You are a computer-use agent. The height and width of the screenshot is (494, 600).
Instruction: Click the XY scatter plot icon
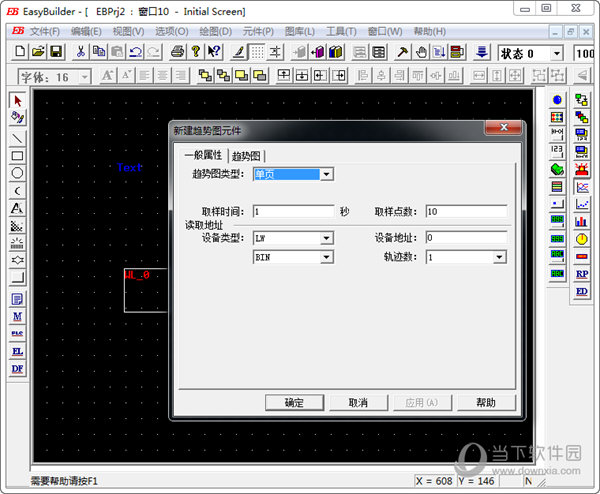[x=582, y=204]
